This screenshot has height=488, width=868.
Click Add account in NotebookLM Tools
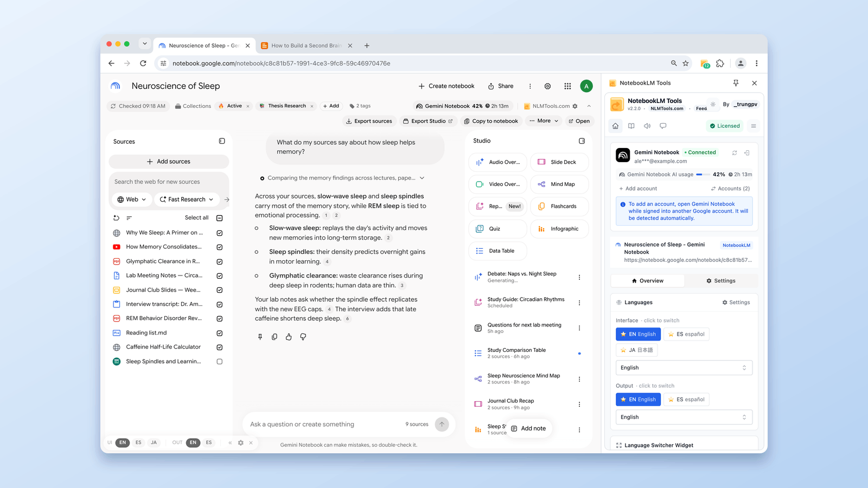tap(638, 189)
